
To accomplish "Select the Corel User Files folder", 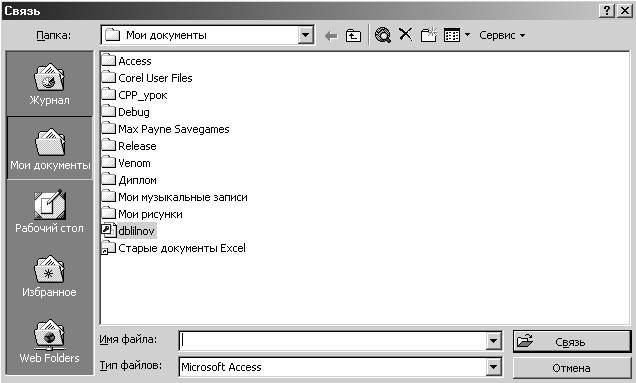I will click(x=147, y=78).
